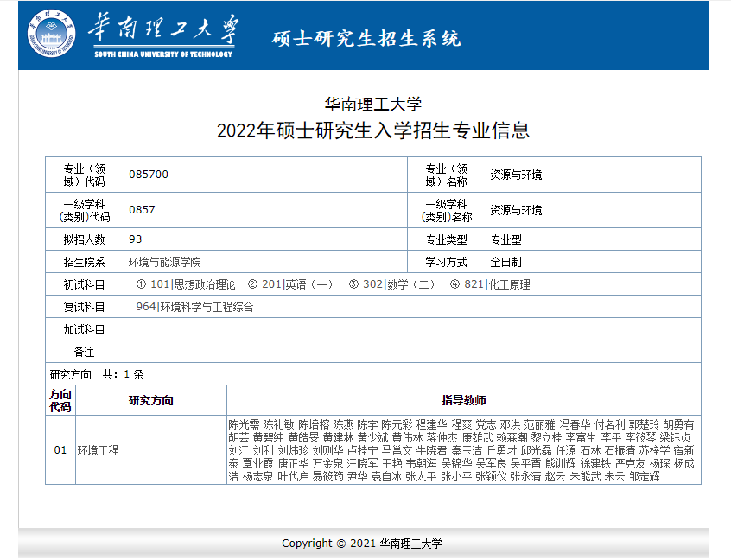731x560 pixels.
Task: Click the 一级学科(类别)代码 label cell
Action: 85,210
